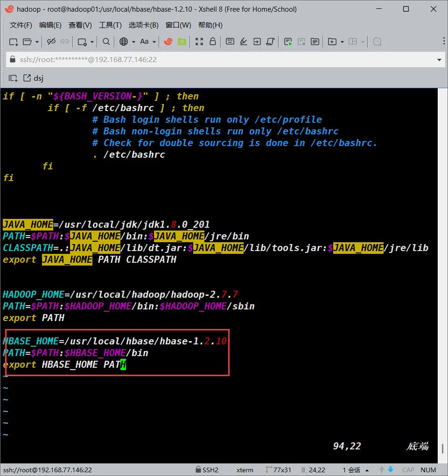This screenshot has height=476, width=448.
Task: Click the Font Aa icon
Action: (x=144, y=42)
